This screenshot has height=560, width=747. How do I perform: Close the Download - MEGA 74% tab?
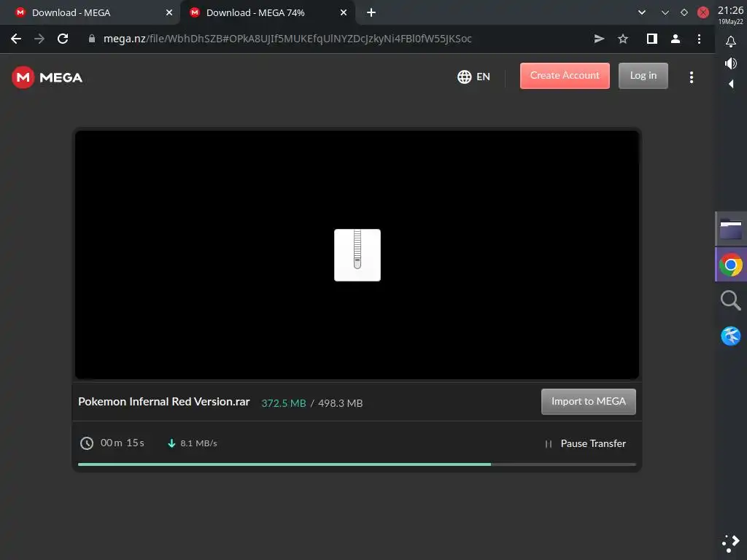(344, 13)
